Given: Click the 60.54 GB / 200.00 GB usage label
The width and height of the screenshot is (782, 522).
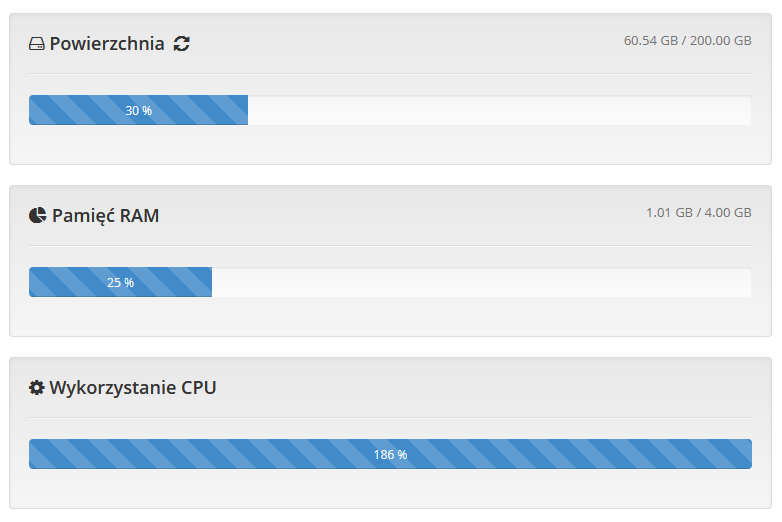Looking at the screenshot, I should point(687,41).
